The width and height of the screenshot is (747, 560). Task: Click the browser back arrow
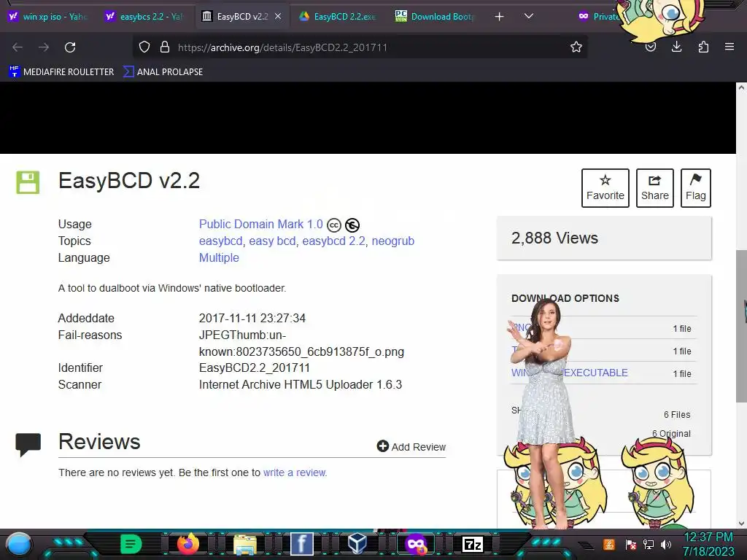[x=18, y=47]
